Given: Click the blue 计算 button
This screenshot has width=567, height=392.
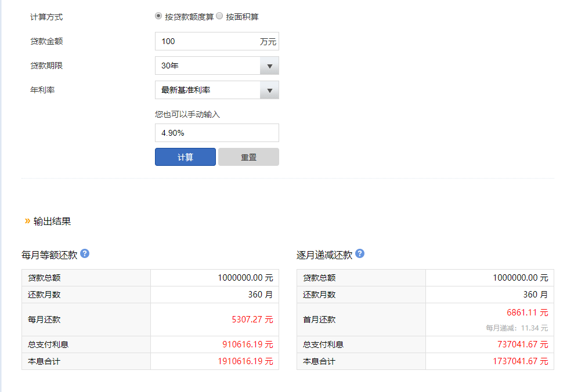Looking at the screenshot, I should tap(185, 157).
